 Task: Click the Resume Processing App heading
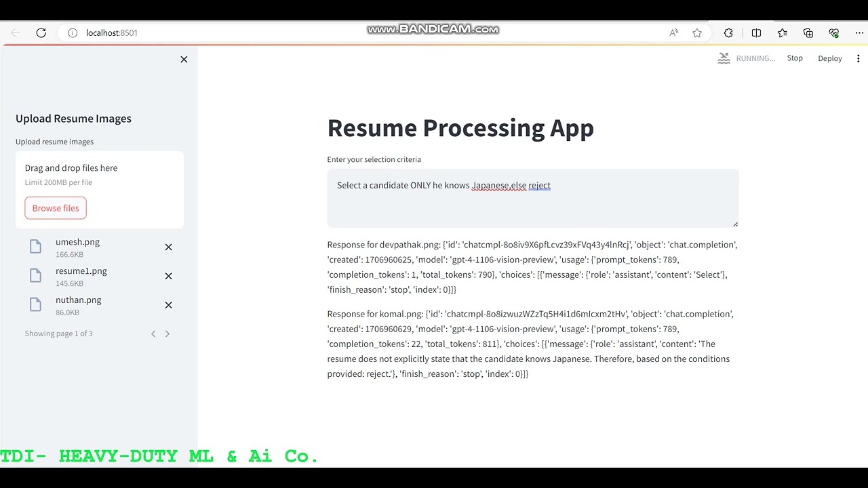coord(460,128)
